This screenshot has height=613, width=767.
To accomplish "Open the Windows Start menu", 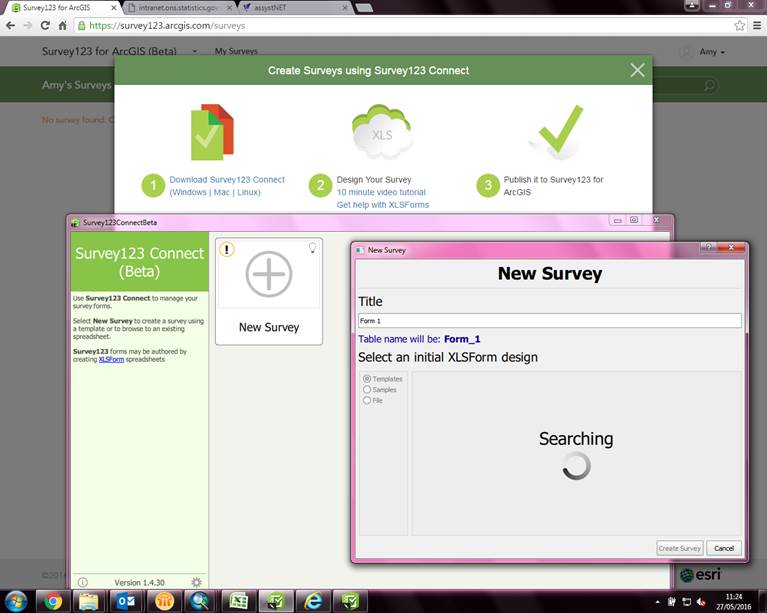I will pyautogui.click(x=16, y=601).
